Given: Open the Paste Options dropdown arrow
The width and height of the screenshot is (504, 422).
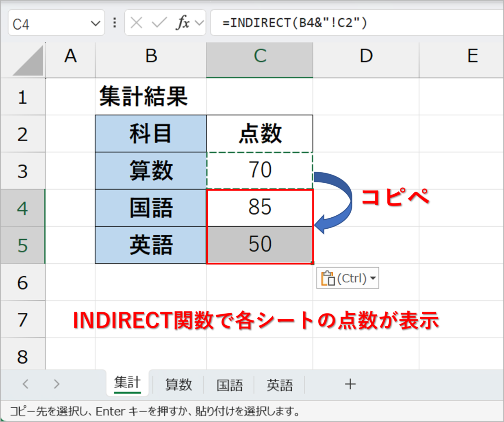Looking at the screenshot, I should pos(373,279).
